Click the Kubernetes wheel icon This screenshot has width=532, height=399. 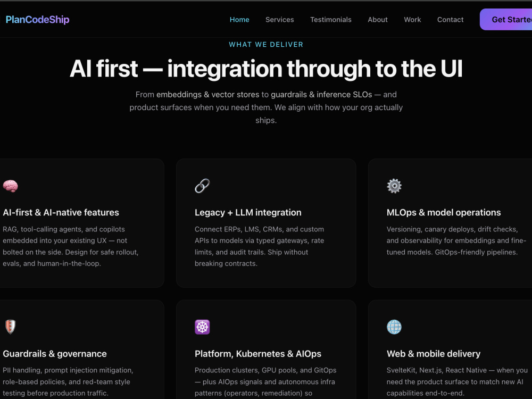tap(202, 327)
